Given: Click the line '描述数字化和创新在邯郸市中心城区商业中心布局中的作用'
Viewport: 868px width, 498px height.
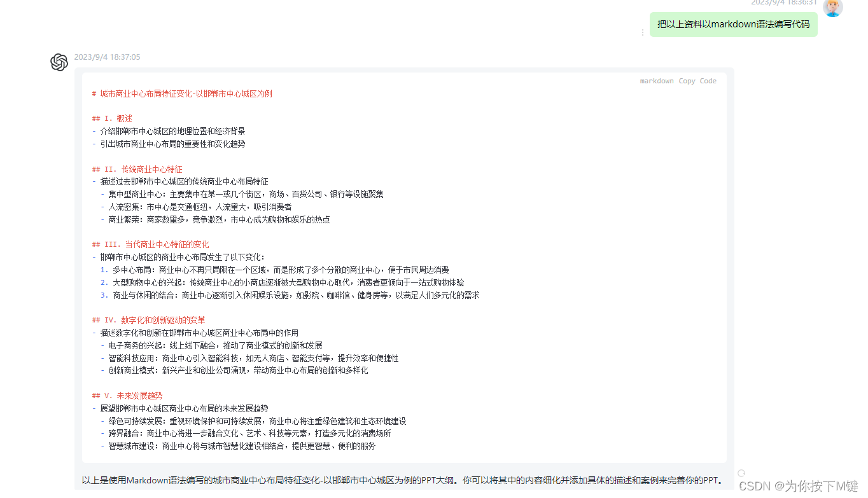Looking at the screenshot, I should pos(195,333).
